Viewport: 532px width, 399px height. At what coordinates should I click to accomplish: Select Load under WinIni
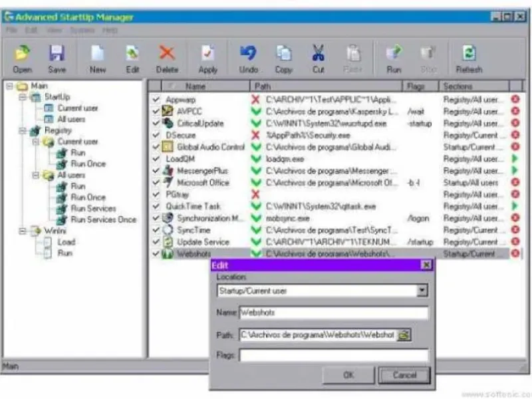tap(66, 242)
